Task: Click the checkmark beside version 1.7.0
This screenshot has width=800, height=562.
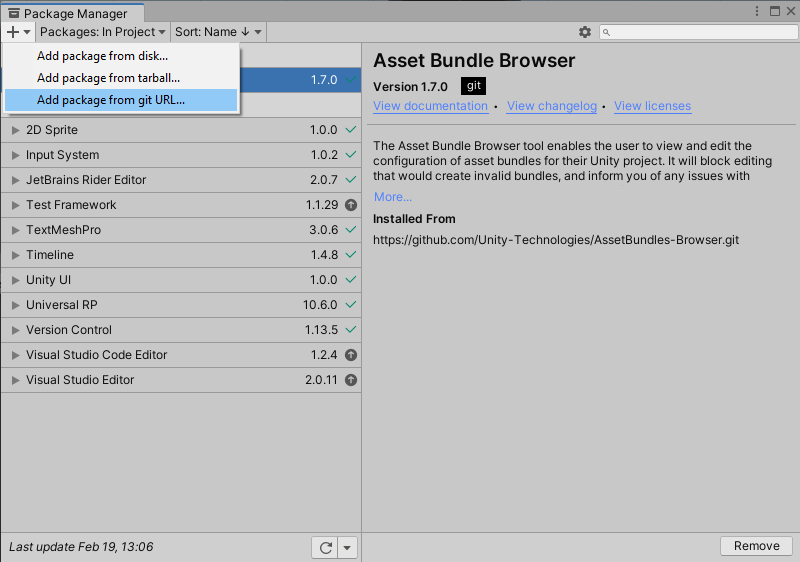Action: point(351,80)
